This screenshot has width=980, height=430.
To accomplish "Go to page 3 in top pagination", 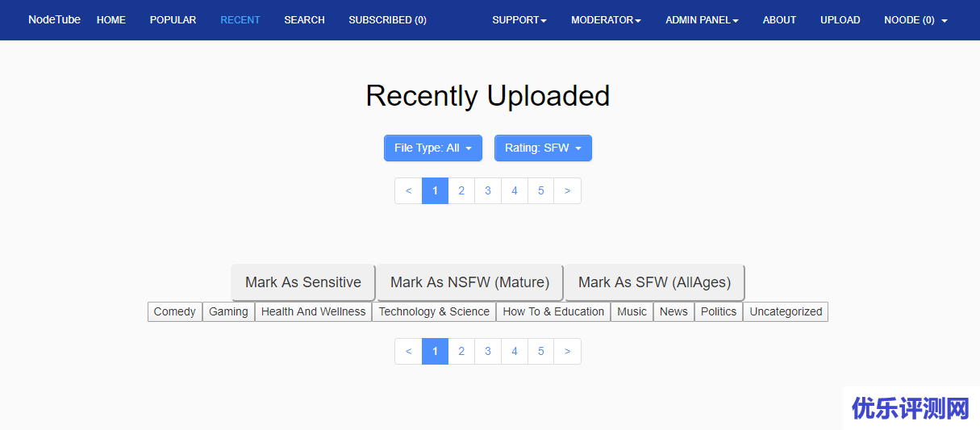I will pos(488,191).
